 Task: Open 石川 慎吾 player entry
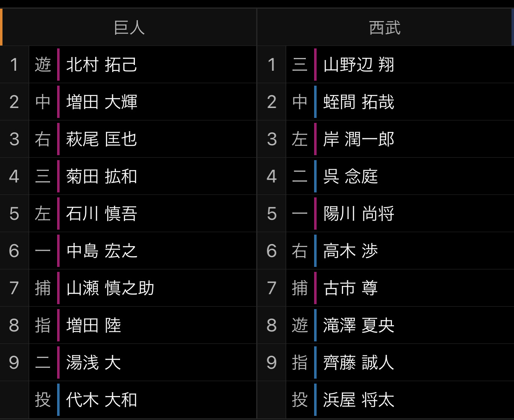pyautogui.click(x=102, y=214)
